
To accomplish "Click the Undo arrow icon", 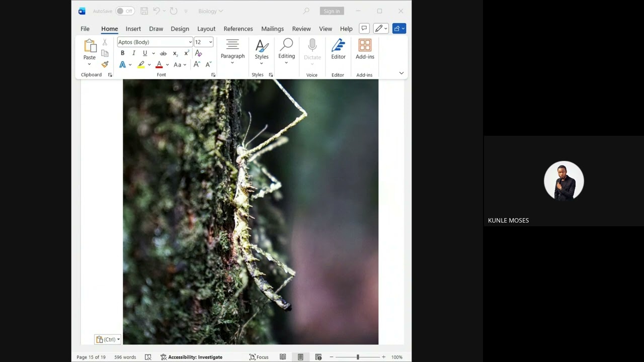I will pos(156,11).
